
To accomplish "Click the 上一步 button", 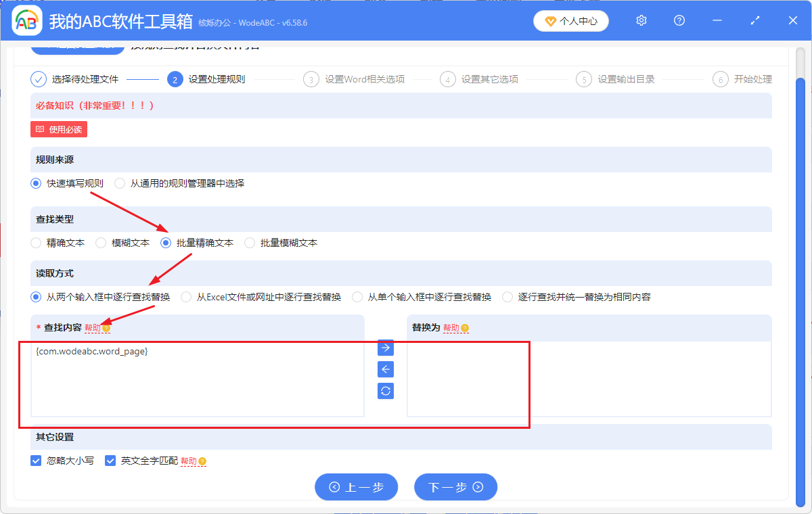I will click(356, 487).
